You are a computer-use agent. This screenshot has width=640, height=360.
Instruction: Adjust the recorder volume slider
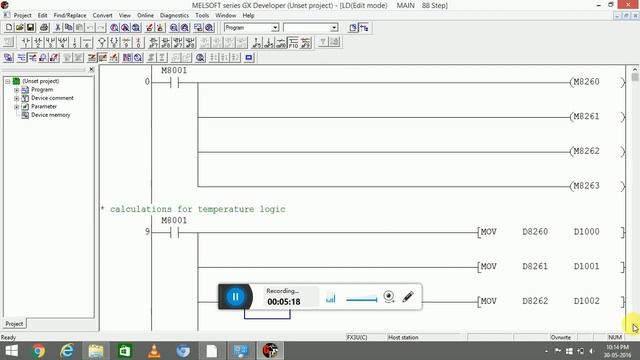point(361,300)
